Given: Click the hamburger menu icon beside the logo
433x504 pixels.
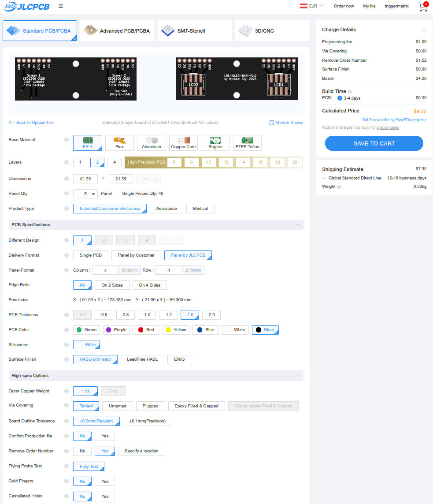Looking at the screenshot, I should pos(60,6).
